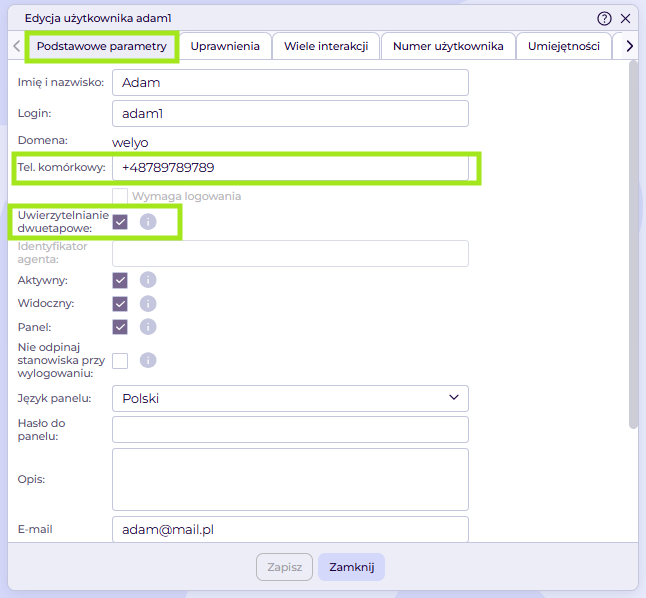646x598 pixels.
Task: Open the Wiele interakcji tab
Action: tap(326, 46)
